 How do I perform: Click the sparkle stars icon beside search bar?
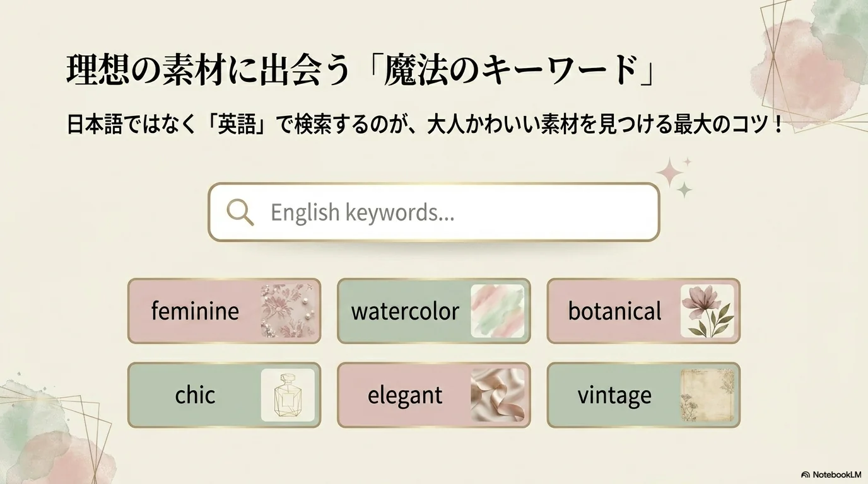pos(675,178)
